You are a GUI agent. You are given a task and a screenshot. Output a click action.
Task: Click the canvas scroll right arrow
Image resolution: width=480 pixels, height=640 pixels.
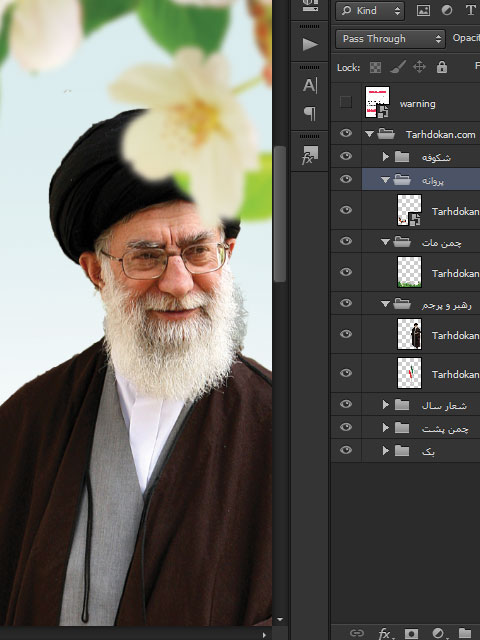pyautogui.click(x=264, y=635)
